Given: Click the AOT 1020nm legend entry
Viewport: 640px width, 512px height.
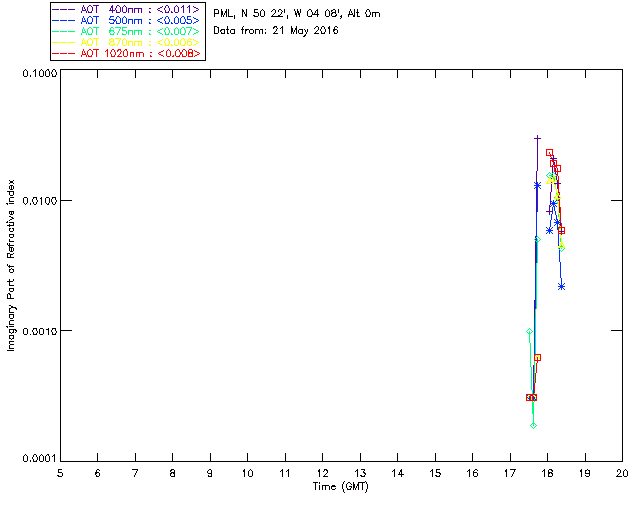Looking at the screenshot, I should pos(127,53).
